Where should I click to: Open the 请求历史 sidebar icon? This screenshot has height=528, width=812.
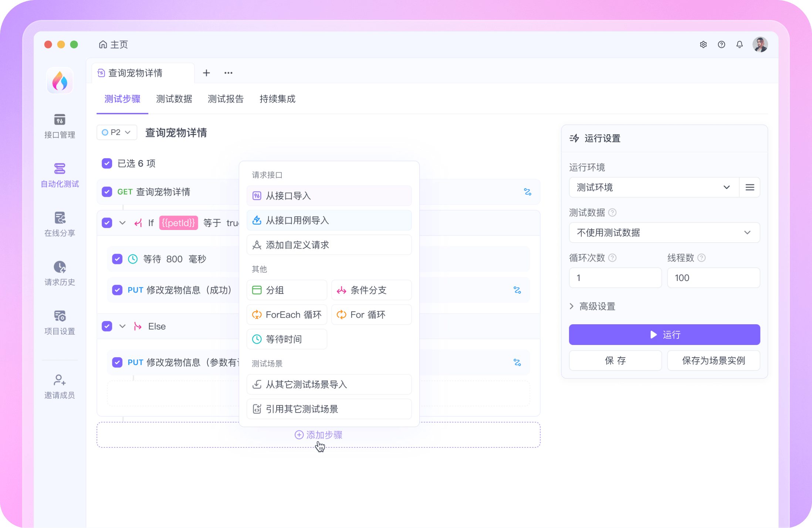click(x=60, y=273)
